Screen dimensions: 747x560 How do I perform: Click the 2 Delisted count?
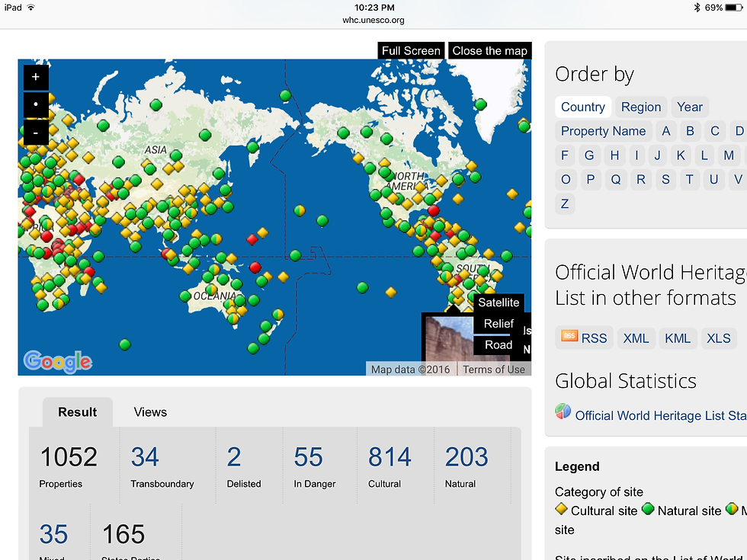[x=233, y=457]
